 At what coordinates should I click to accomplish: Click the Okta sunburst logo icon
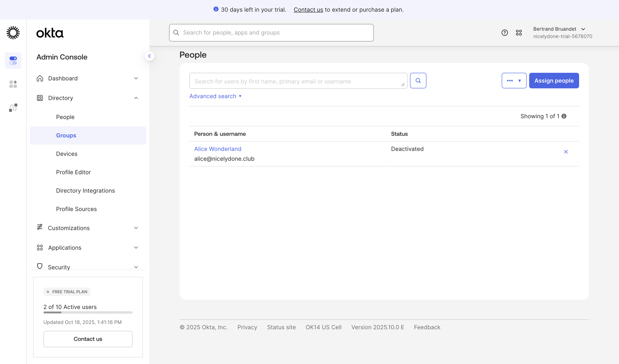point(13,33)
